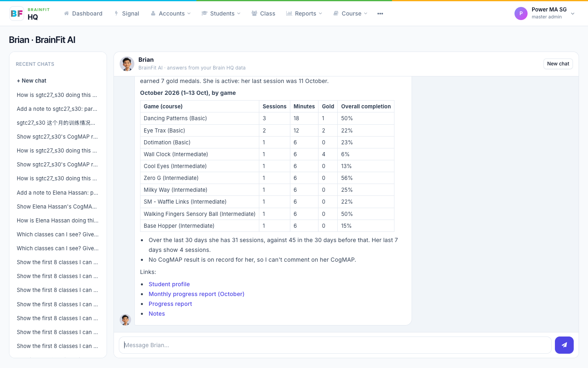588x368 pixels.
Task: Open Class via its group icon
Action: pos(254,13)
